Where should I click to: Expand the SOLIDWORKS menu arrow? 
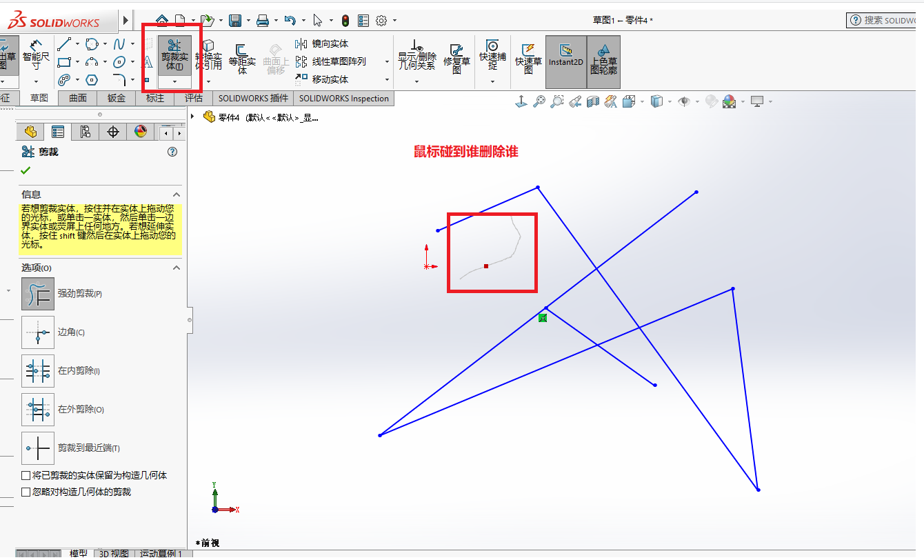[x=125, y=20]
